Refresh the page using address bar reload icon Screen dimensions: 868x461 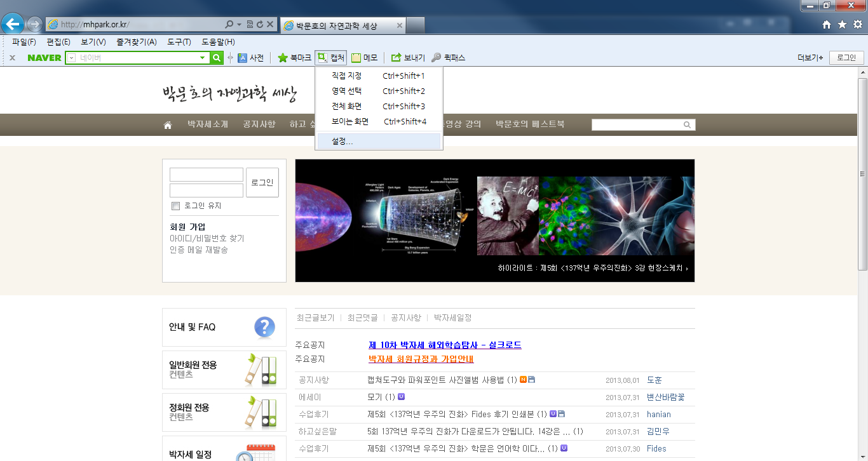click(259, 25)
